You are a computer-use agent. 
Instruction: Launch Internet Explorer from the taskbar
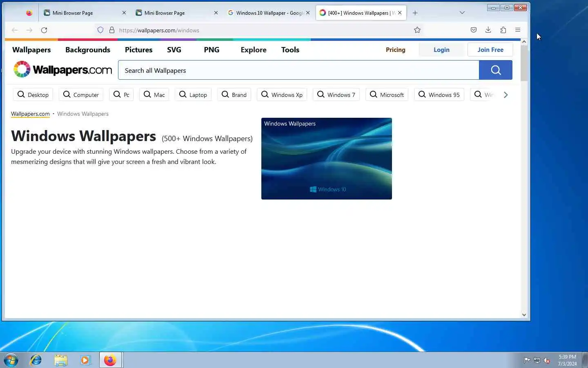tap(36, 360)
